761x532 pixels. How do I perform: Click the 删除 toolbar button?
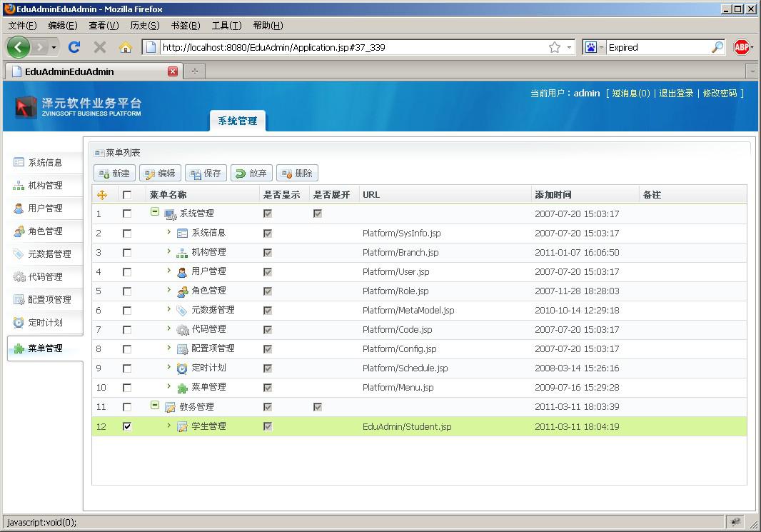(x=297, y=173)
